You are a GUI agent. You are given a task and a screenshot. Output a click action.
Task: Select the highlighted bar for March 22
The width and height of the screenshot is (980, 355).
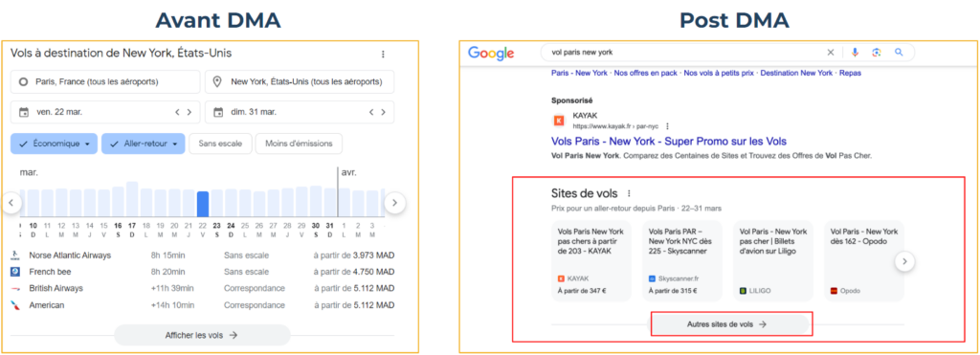point(203,204)
